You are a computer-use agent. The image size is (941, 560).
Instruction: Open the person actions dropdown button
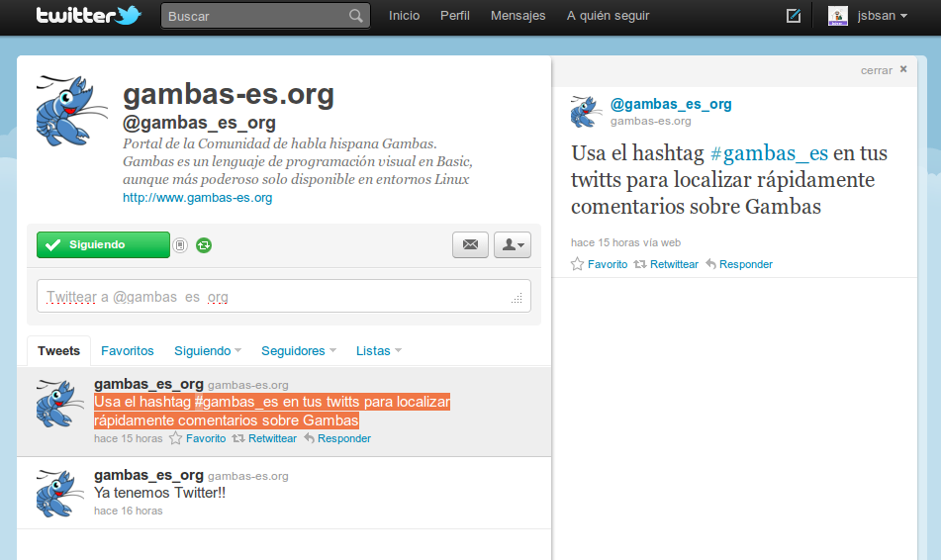click(x=513, y=245)
